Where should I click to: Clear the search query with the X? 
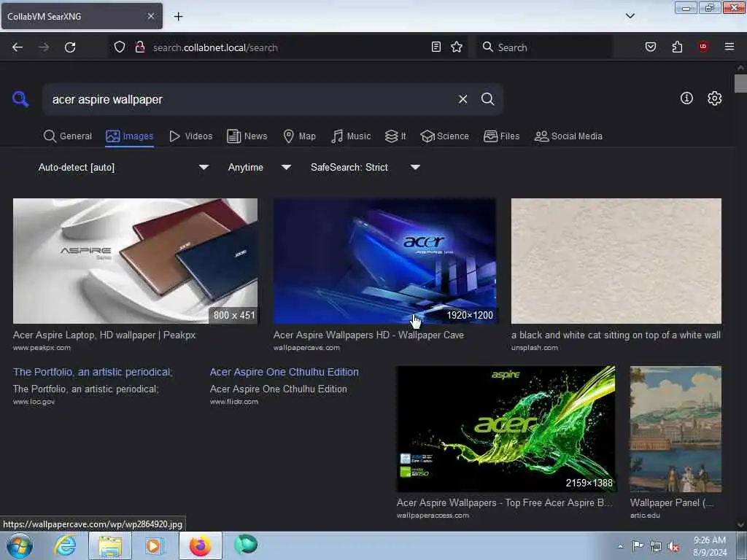coord(462,99)
